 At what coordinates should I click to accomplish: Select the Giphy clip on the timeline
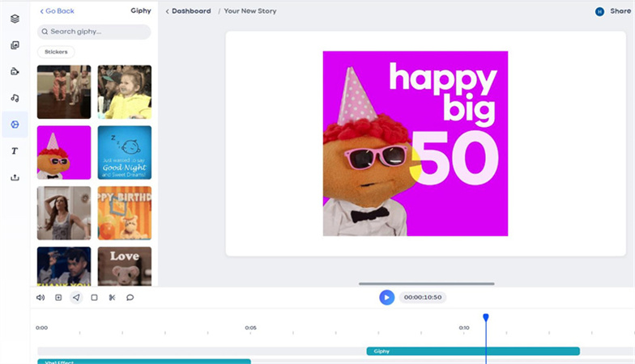coord(473,351)
